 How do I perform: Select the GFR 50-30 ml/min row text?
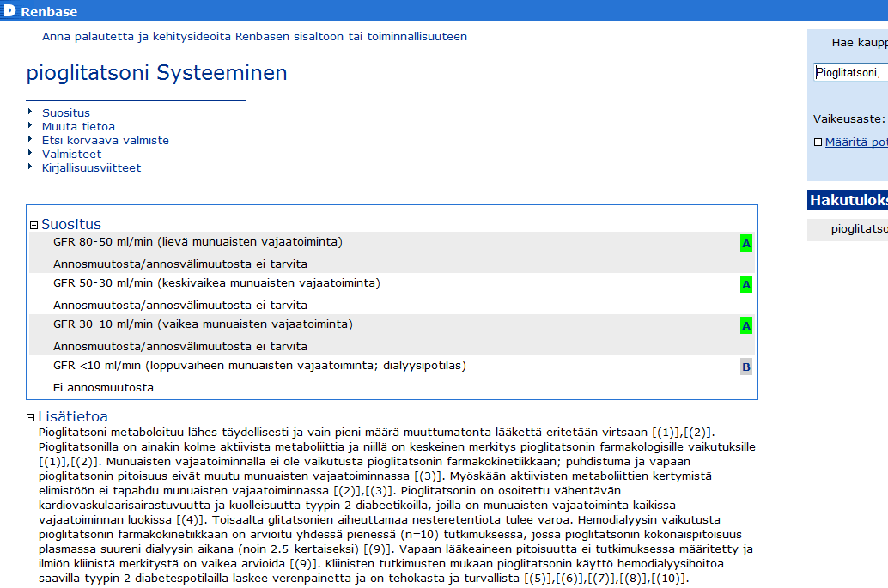(216, 283)
